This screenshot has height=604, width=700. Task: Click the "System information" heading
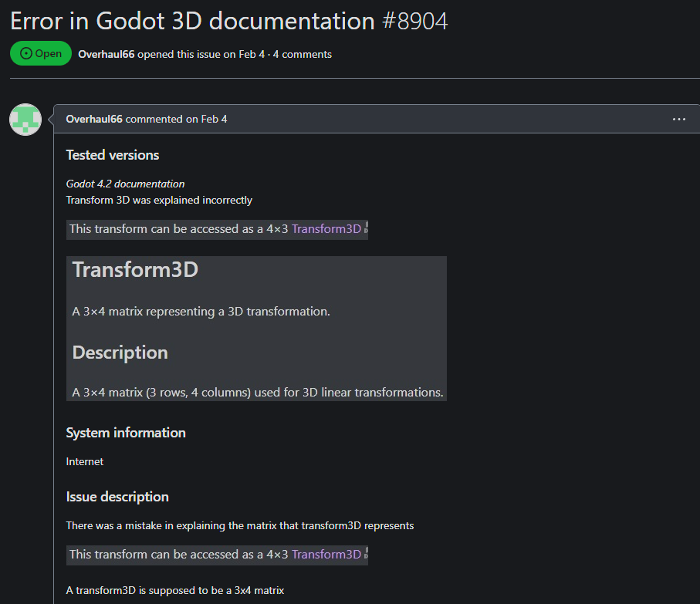tap(126, 433)
